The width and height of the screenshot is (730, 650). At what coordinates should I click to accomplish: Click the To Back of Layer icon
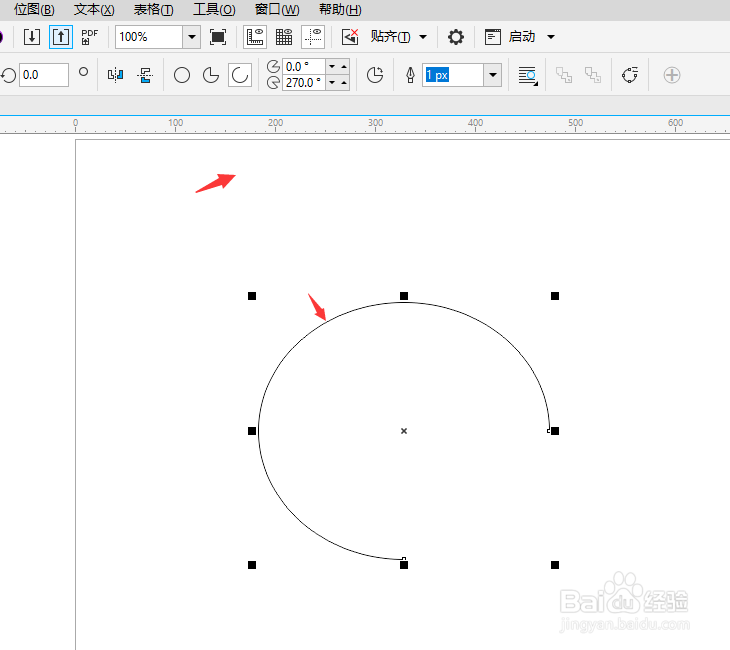[593, 75]
